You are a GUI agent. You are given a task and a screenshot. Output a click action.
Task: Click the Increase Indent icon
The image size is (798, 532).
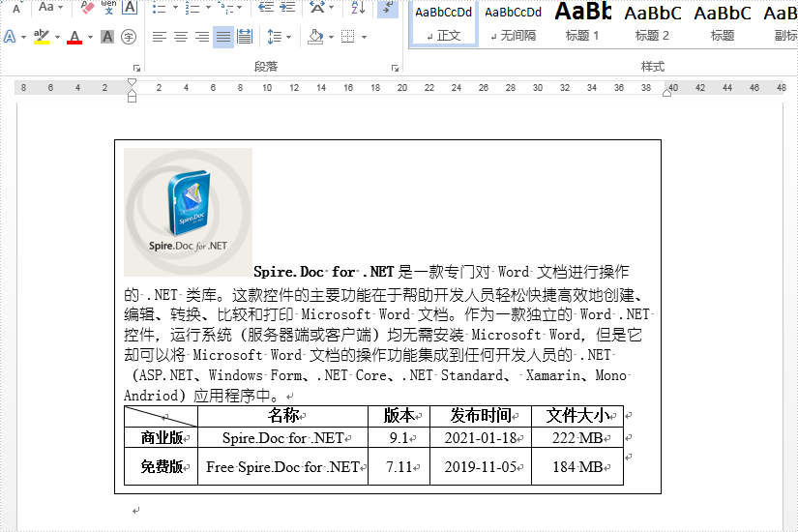point(287,7)
